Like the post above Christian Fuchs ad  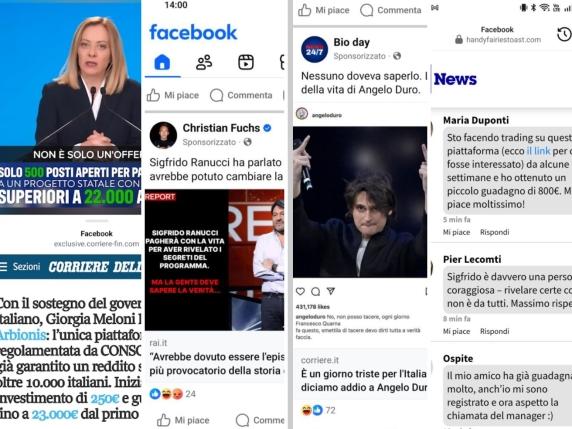[173, 95]
